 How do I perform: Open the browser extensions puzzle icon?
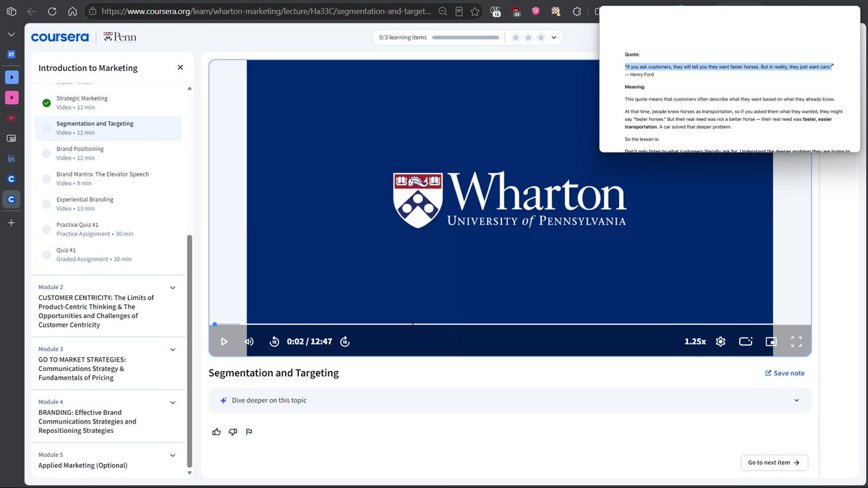576,12
